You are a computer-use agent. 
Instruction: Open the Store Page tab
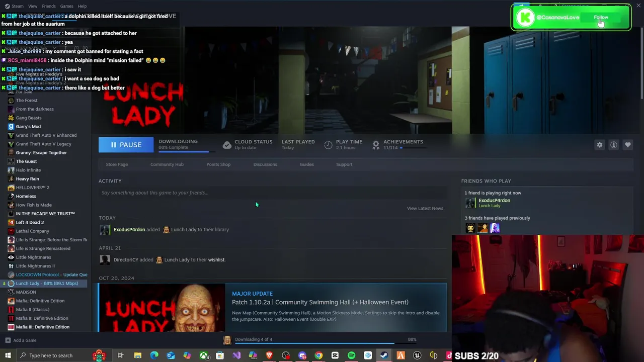117,164
